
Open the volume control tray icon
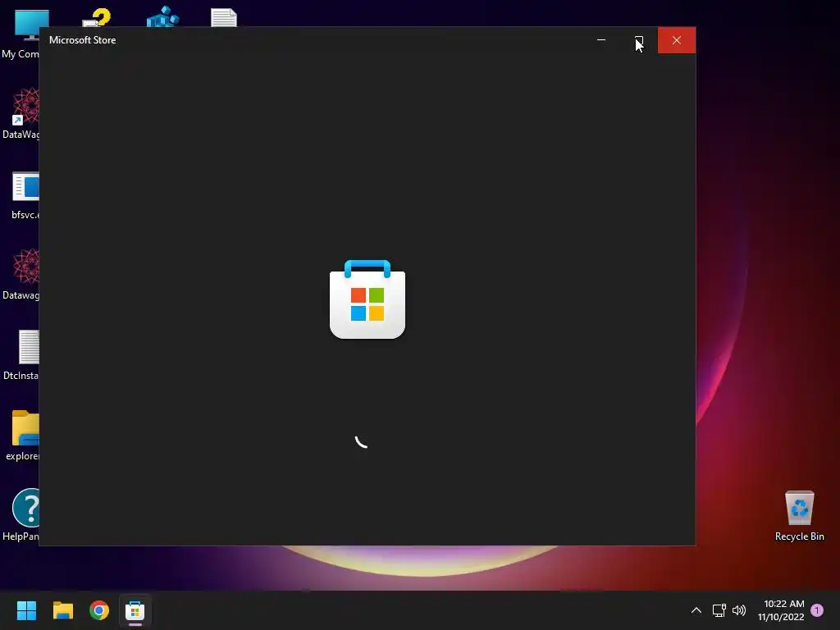(x=739, y=610)
